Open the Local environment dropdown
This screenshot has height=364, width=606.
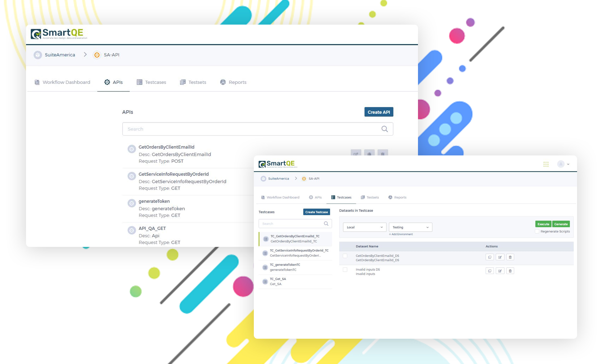pyautogui.click(x=364, y=227)
